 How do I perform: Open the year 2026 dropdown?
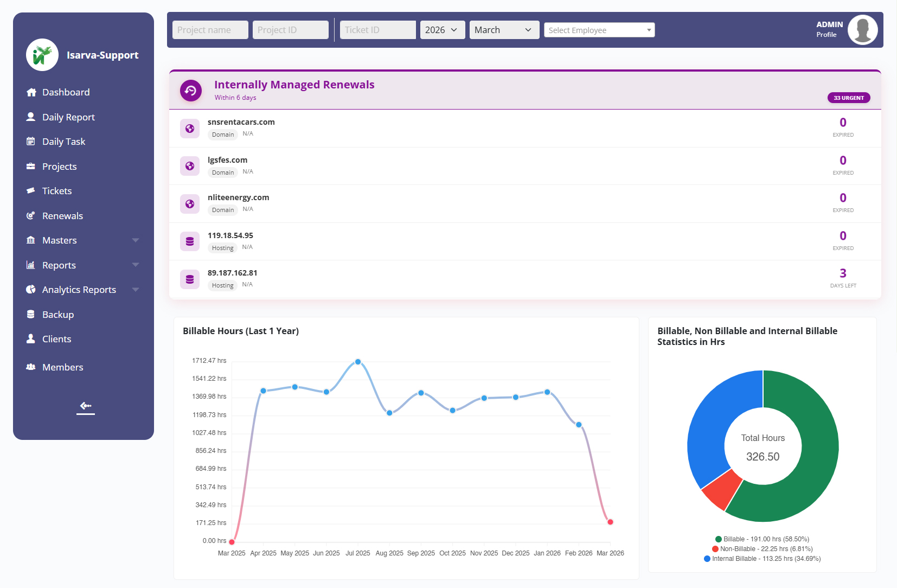tap(442, 30)
